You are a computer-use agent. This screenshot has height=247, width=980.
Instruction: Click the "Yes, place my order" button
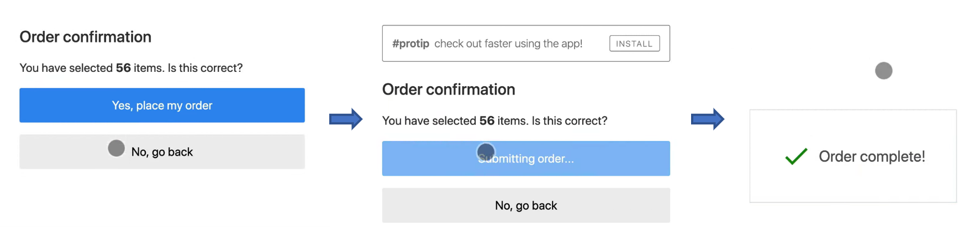(x=162, y=105)
